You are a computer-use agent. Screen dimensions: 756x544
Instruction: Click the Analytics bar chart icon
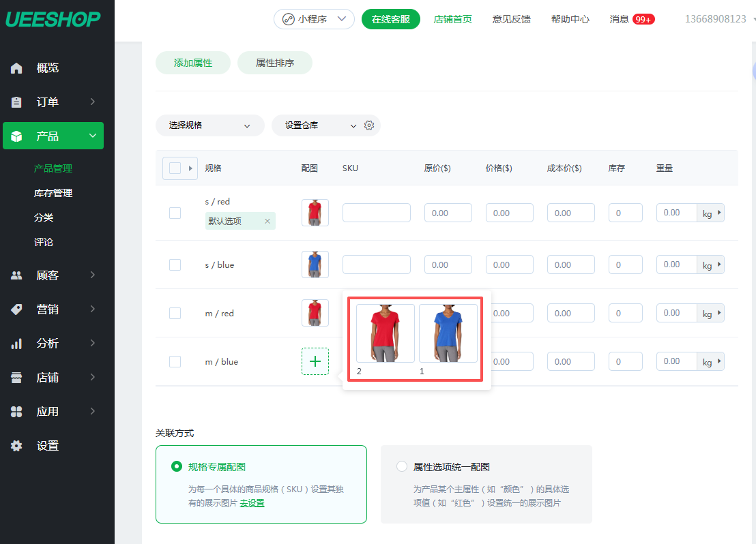pyautogui.click(x=17, y=344)
